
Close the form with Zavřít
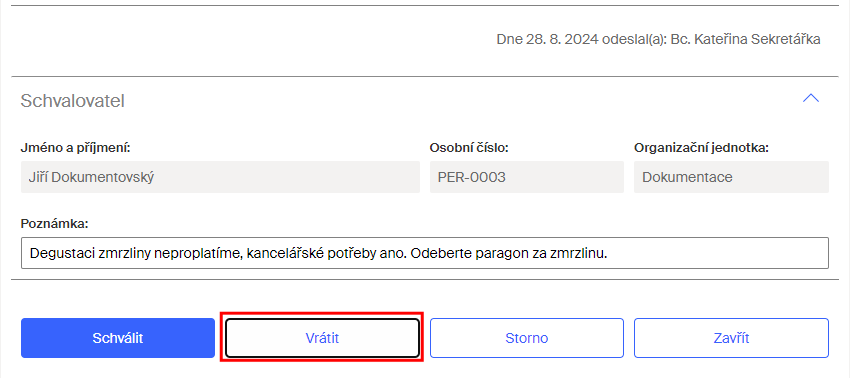click(731, 338)
